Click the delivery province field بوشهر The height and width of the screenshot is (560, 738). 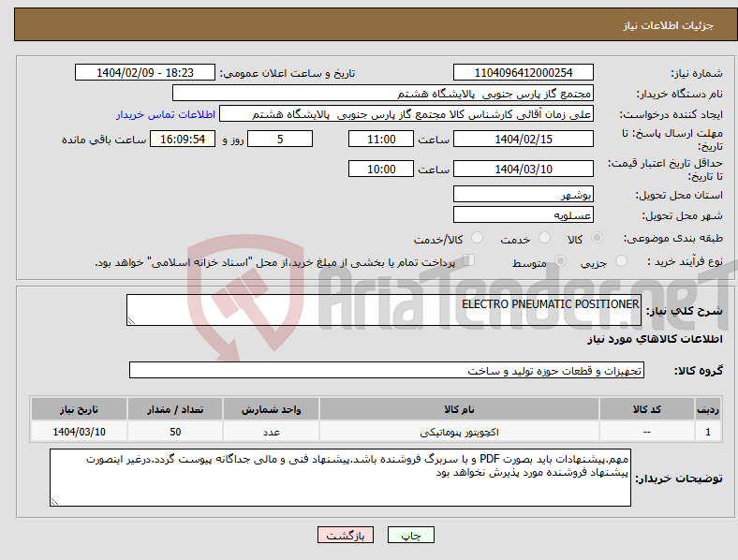coord(523,194)
